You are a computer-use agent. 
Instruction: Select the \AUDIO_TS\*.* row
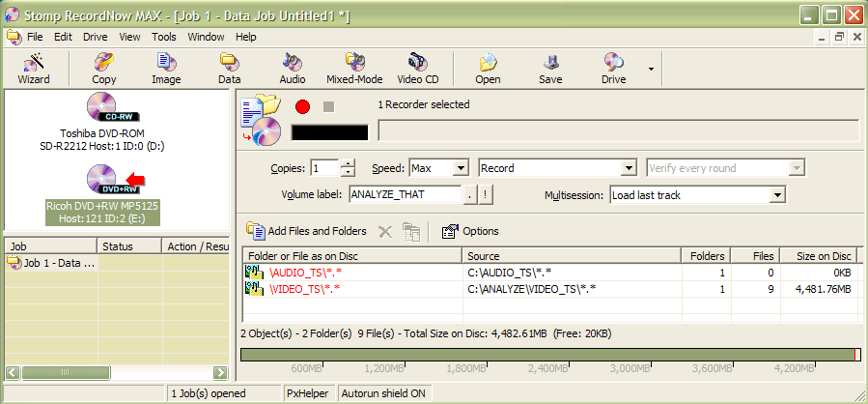tap(549, 273)
